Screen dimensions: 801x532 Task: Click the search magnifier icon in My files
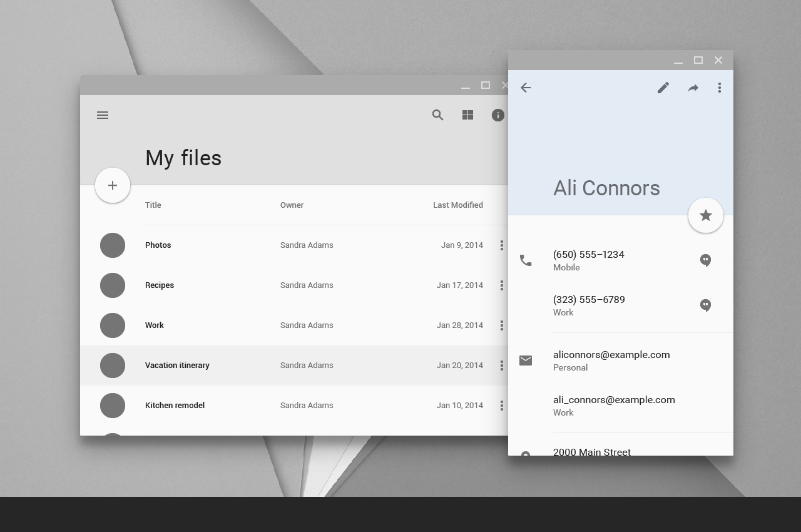coord(437,115)
